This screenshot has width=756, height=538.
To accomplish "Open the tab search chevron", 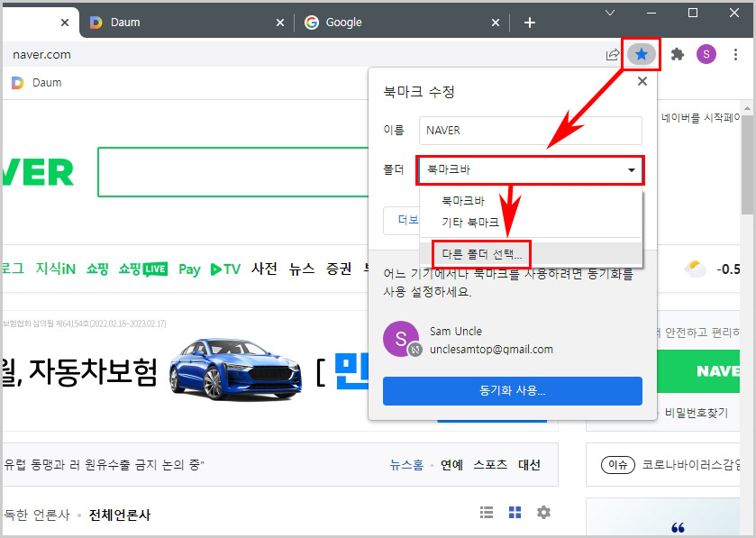I will pyautogui.click(x=610, y=13).
